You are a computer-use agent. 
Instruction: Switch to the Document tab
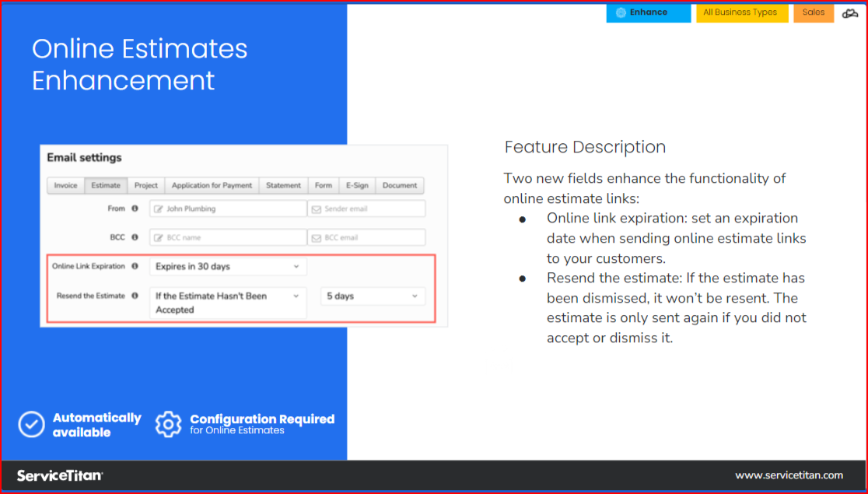click(400, 185)
